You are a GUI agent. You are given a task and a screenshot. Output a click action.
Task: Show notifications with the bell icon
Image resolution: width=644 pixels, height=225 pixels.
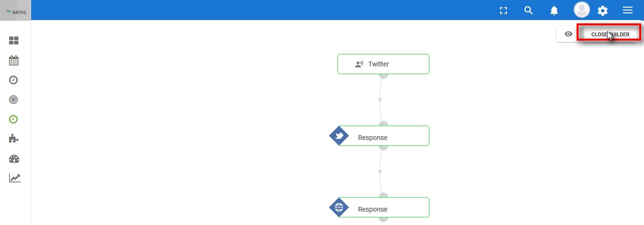pyautogui.click(x=554, y=11)
